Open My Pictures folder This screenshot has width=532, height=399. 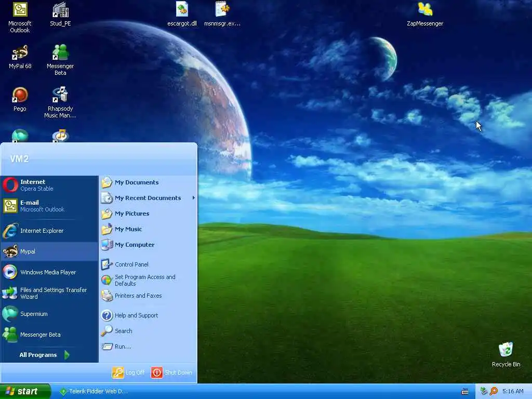[x=148, y=214]
